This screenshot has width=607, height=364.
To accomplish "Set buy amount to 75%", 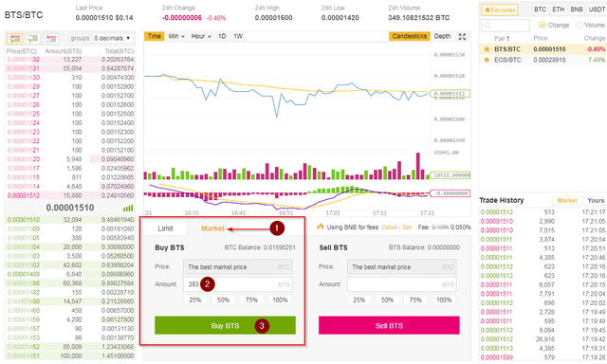I will [251, 300].
